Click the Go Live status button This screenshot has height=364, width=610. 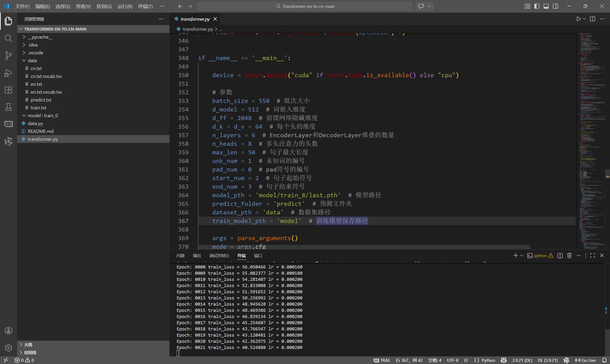pyautogui.click(x=585, y=360)
